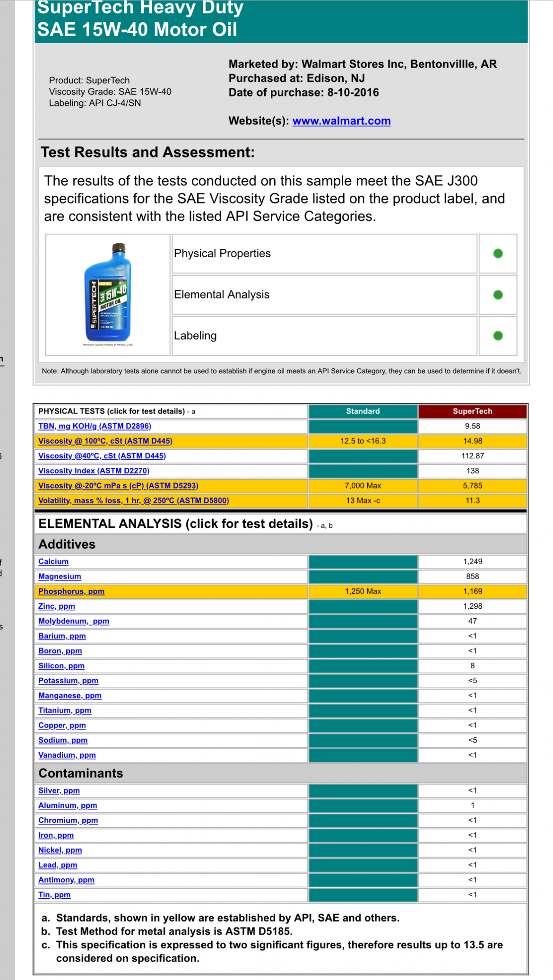553x980 pixels.
Task: Select the 1,298 Zinc value
Action: click(473, 606)
